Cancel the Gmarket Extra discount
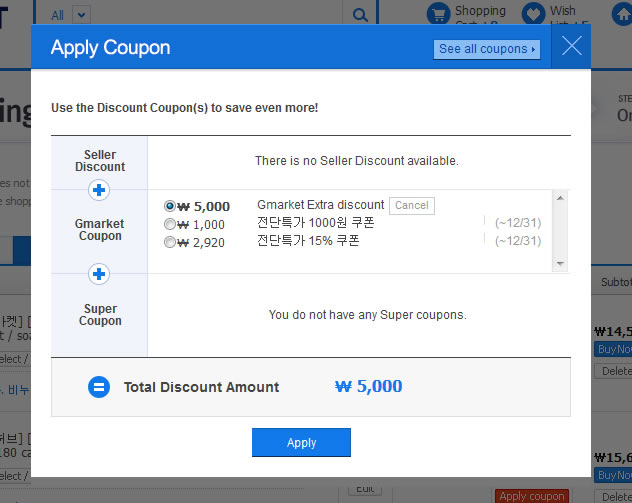The height and width of the screenshot is (503, 632). 412,206
